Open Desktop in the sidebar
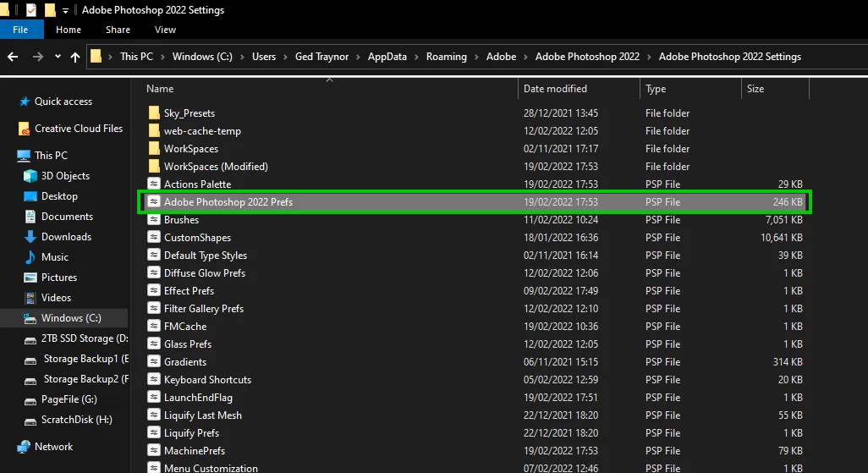The width and height of the screenshot is (868, 473). (x=51, y=196)
